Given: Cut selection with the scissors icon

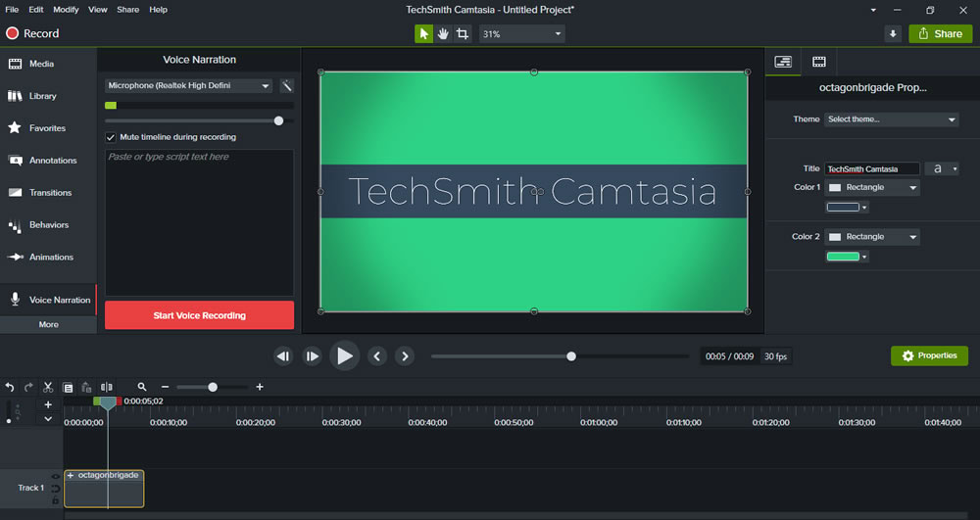Looking at the screenshot, I should (48, 387).
